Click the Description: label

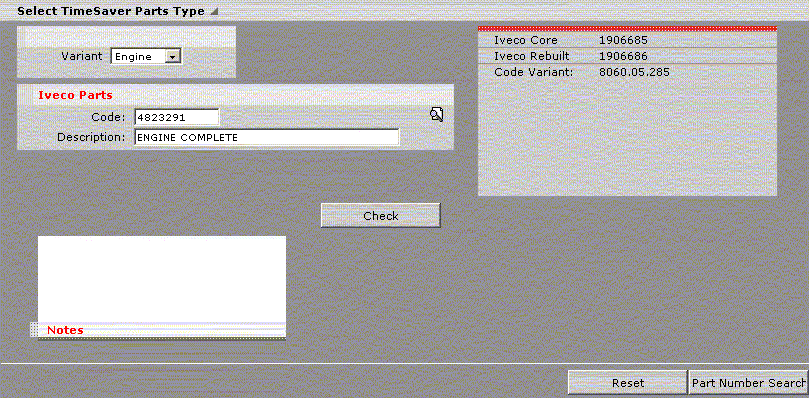tap(91, 137)
